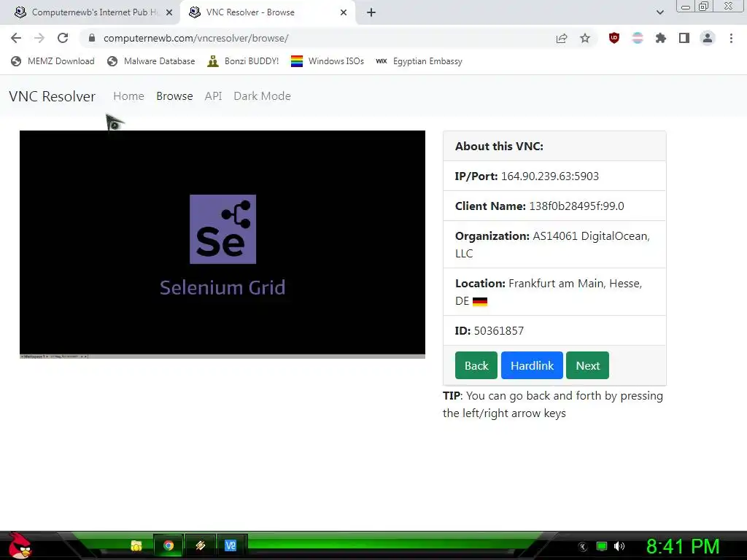This screenshot has height=560, width=747.
Task: Click the Angry Birds start button
Action: coord(20,546)
